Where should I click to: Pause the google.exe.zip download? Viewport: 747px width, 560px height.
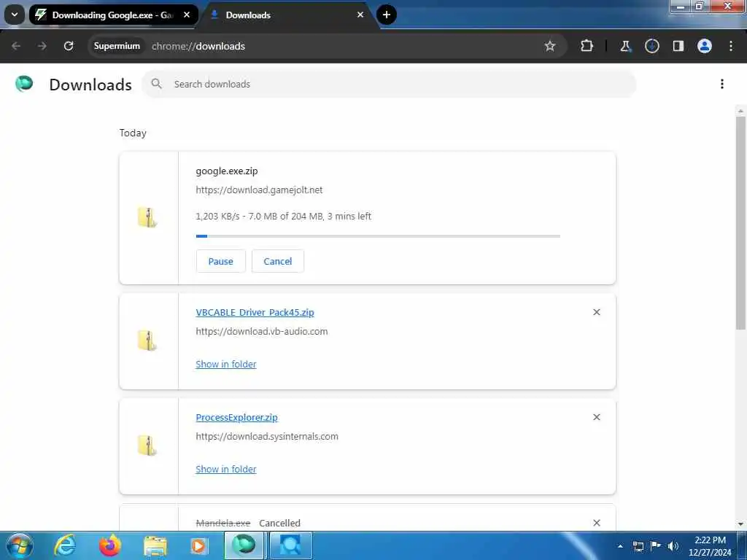220,261
